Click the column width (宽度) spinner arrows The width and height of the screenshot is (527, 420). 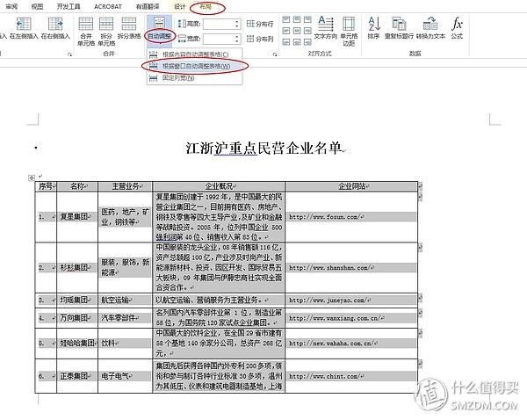237,39
